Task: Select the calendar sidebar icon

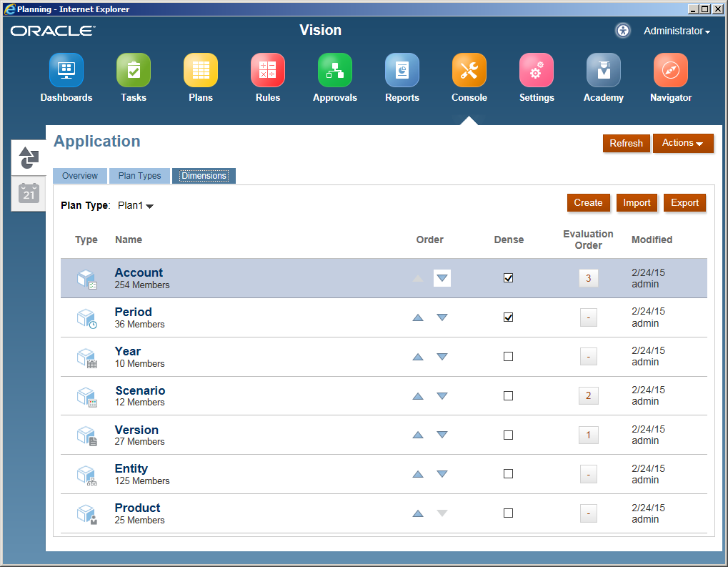Action: (x=29, y=193)
